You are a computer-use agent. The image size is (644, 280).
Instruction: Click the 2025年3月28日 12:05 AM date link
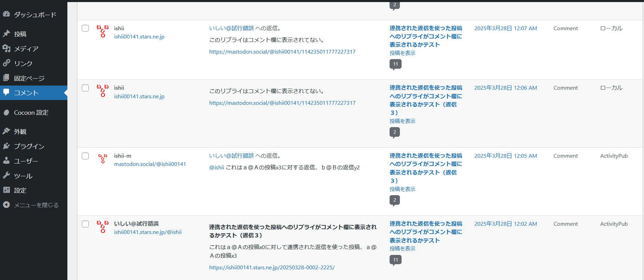[x=505, y=156]
